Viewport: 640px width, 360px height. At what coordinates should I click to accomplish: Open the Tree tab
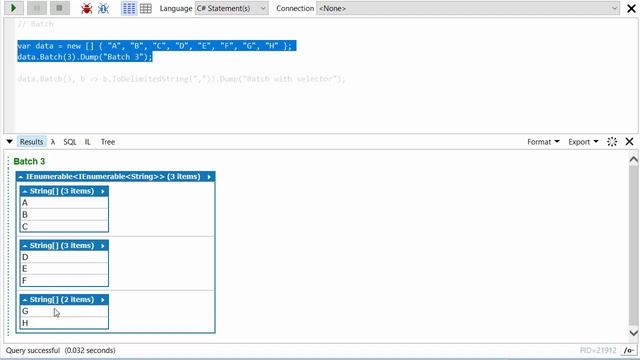[x=108, y=142]
